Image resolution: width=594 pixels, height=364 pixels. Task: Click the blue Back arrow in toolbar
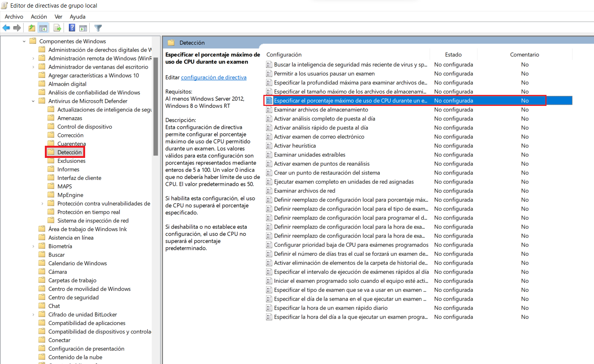6,28
